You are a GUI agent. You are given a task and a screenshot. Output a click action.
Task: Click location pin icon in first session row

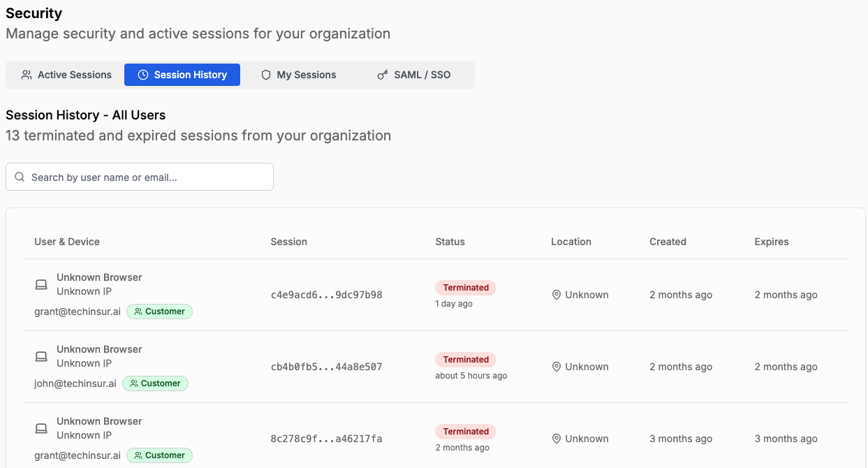point(557,295)
